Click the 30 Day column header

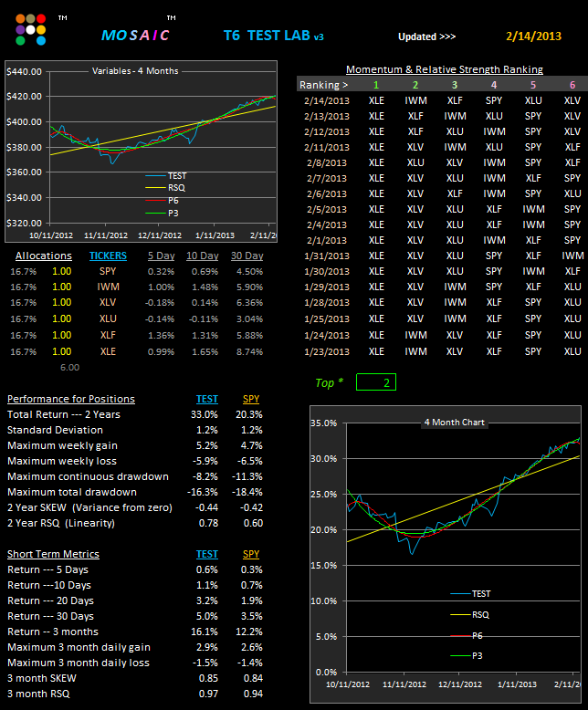(247, 256)
